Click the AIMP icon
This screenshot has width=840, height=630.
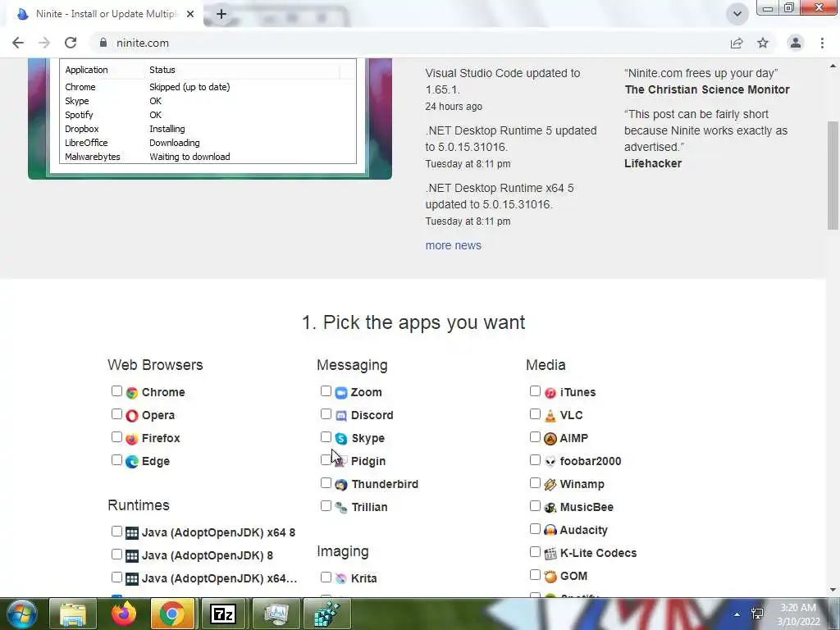(550, 439)
